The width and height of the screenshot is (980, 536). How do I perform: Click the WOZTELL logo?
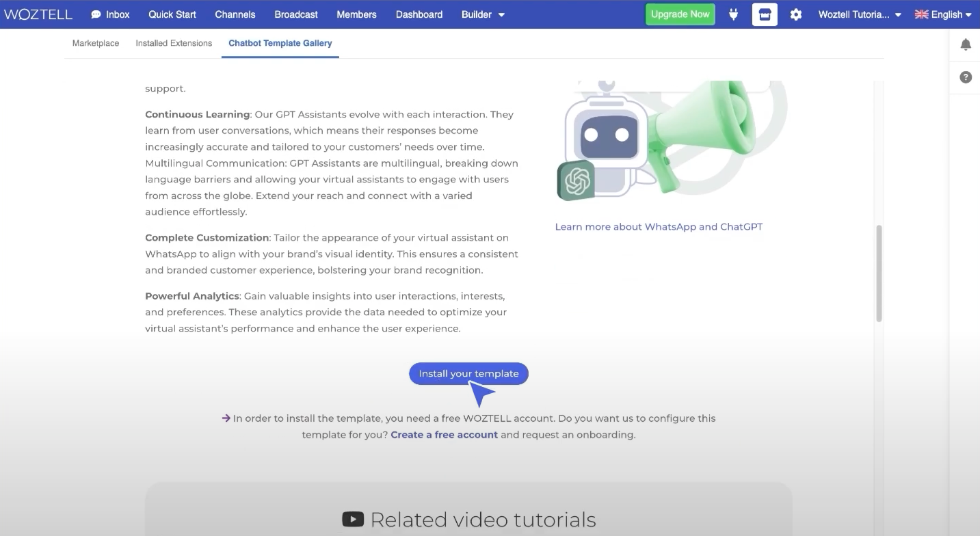(38, 14)
